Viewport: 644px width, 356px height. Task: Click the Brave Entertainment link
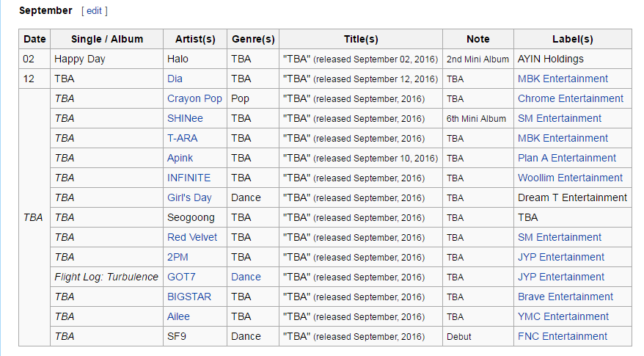(566, 297)
